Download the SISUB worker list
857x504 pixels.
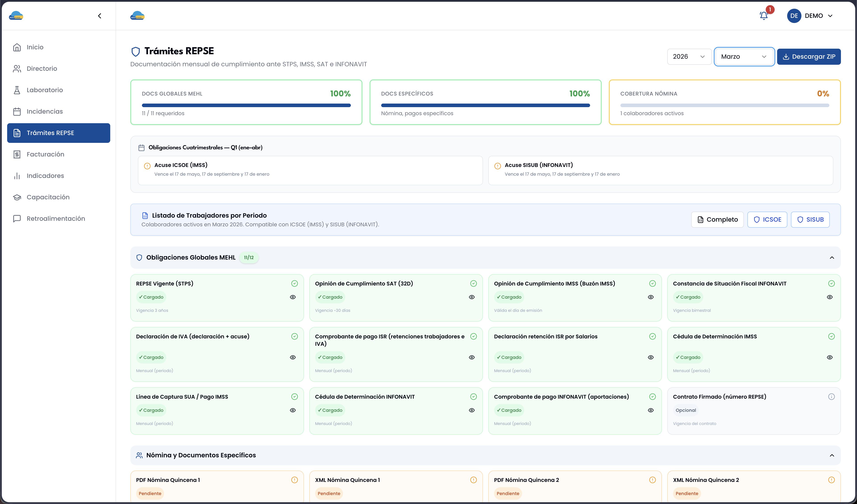tap(810, 219)
